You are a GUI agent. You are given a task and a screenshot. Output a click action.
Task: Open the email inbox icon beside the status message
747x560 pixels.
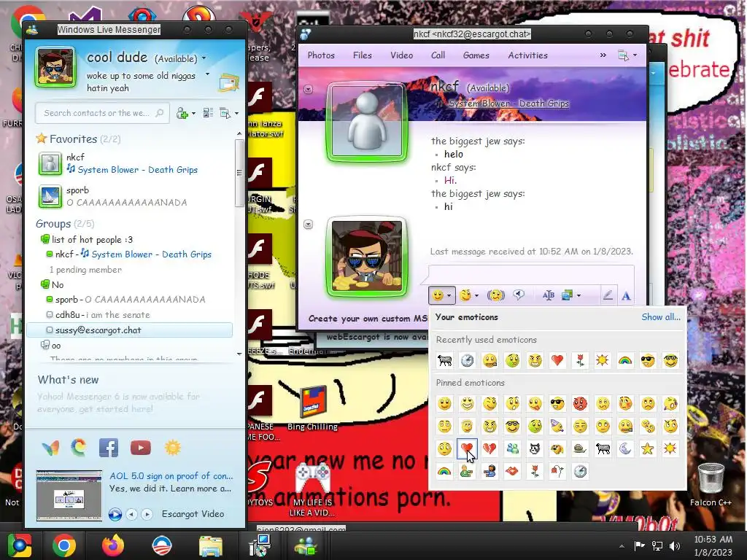click(228, 83)
